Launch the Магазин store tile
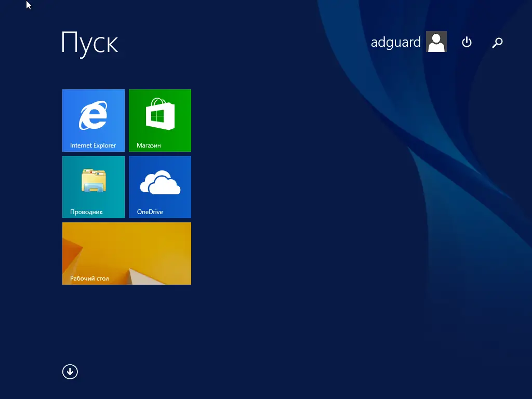Image resolution: width=532 pixels, height=399 pixels. [160, 121]
